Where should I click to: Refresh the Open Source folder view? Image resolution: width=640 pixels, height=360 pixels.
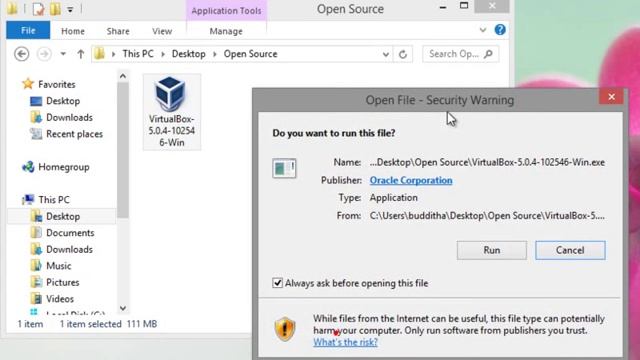(x=403, y=54)
